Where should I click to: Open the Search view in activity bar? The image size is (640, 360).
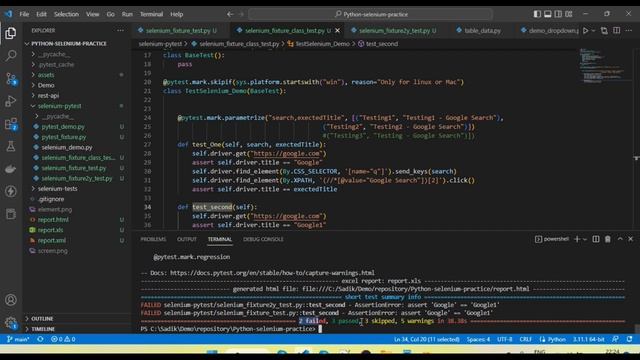click(x=11, y=56)
